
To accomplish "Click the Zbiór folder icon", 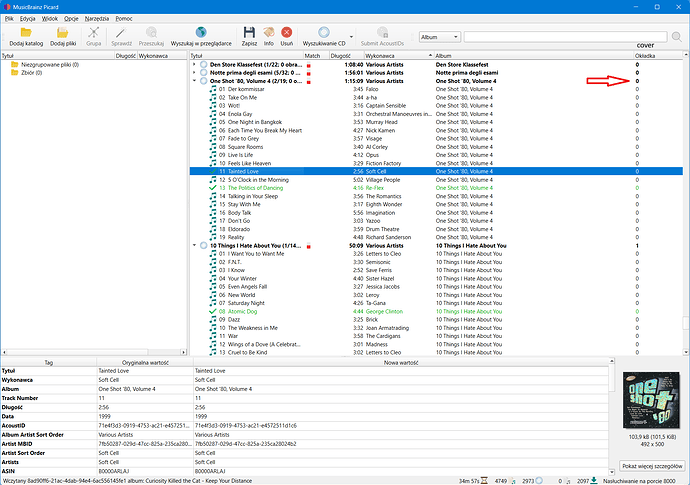I will click(15, 73).
